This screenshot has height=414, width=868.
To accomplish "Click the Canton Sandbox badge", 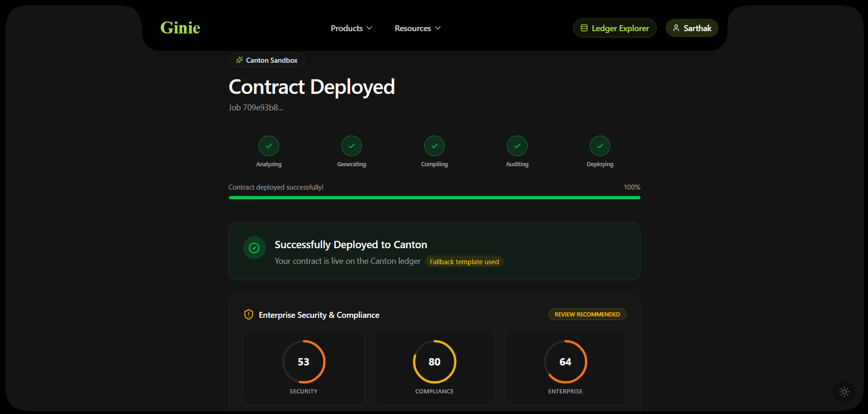I will (266, 60).
